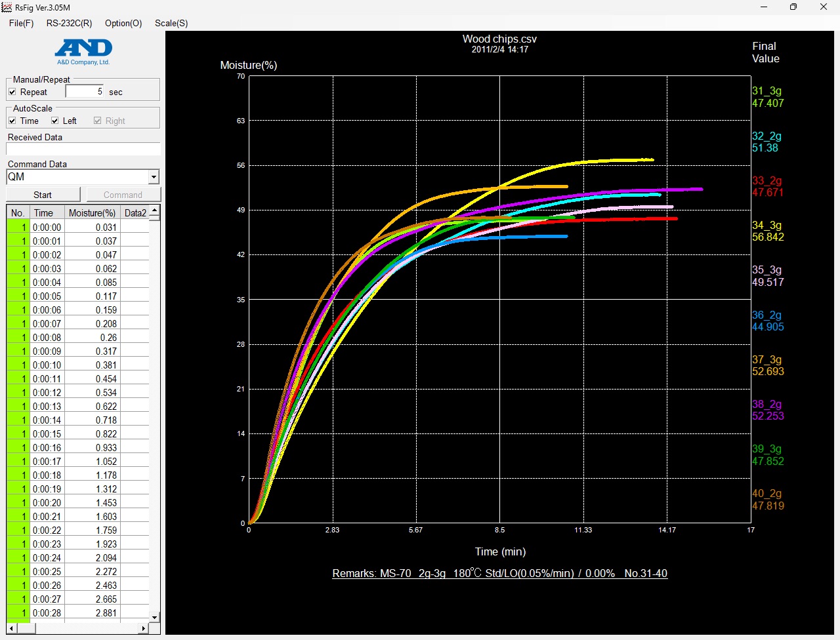This screenshot has height=640, width=840.
Task: Click the A&D Company logo
Action: (83, 52)
